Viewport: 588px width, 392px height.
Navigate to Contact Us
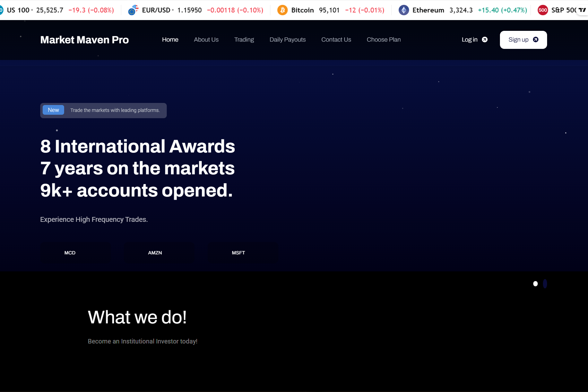[x=336, y=40]
